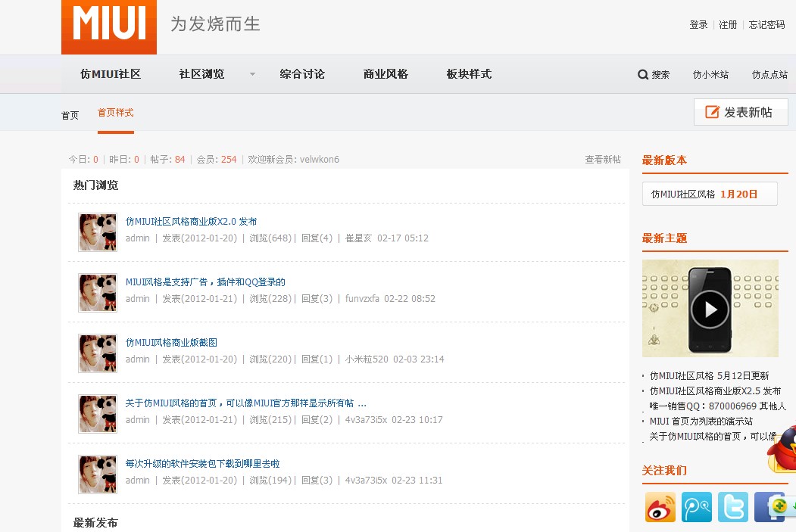Viewport: 796px width, 532px height.
Task: Click avatar beside 每次升级的软件安装包 post
Action: tap(98, 474)
